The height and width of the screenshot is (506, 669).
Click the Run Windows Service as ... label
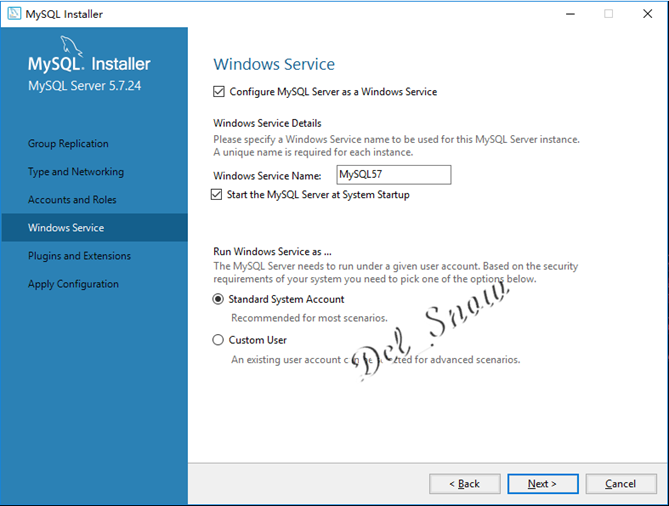click(x=272, y=251)
